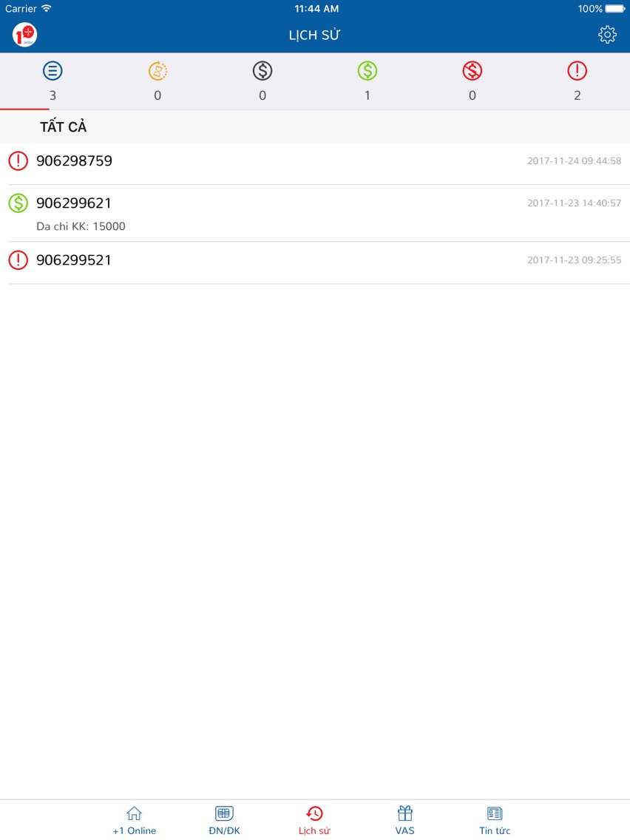Open history entry 906299621

pos(315,213)
